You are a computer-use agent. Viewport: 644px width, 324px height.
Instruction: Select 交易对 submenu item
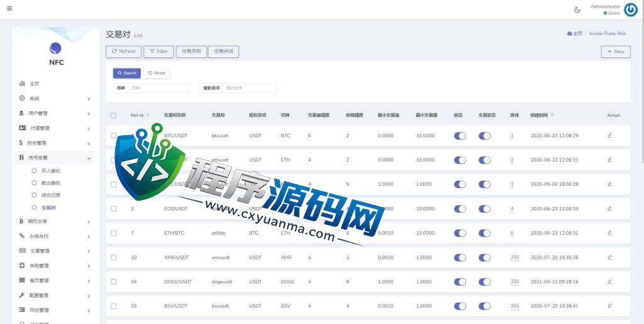click(48, 208)
